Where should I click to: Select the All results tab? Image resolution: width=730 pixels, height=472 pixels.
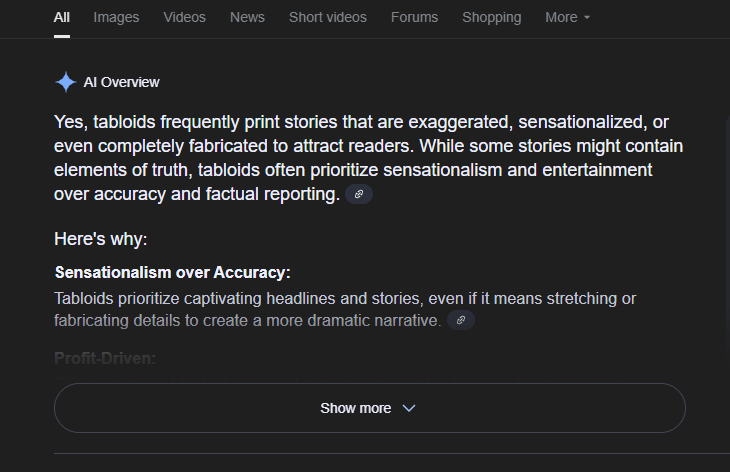coord(61,17)
